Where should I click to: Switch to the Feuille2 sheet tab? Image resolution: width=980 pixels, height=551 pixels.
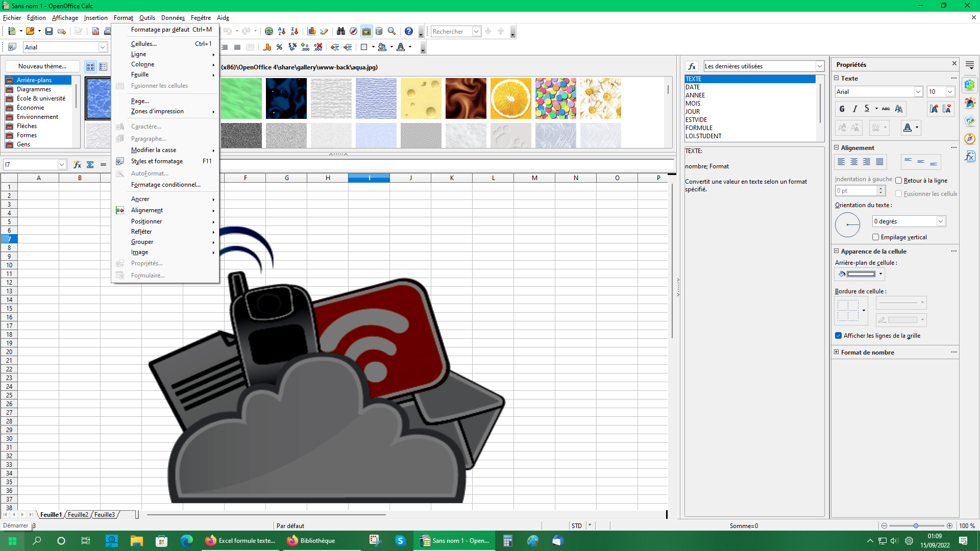78,514
